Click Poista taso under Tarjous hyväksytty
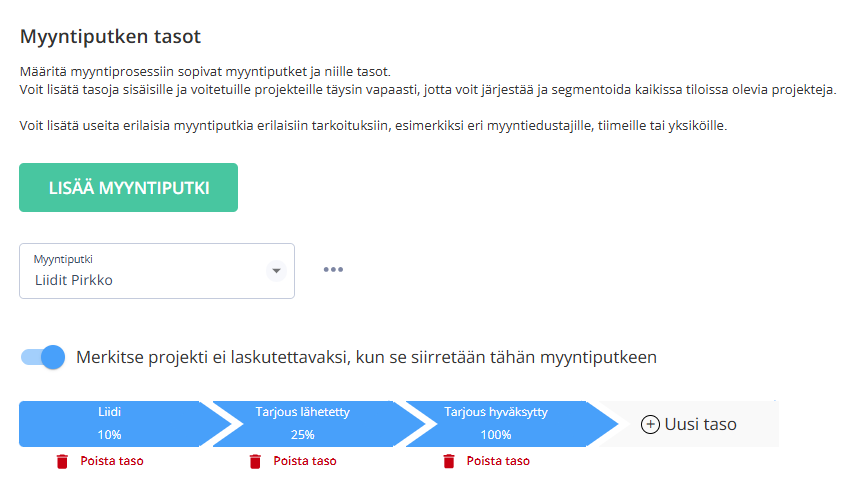 point(498,461)
